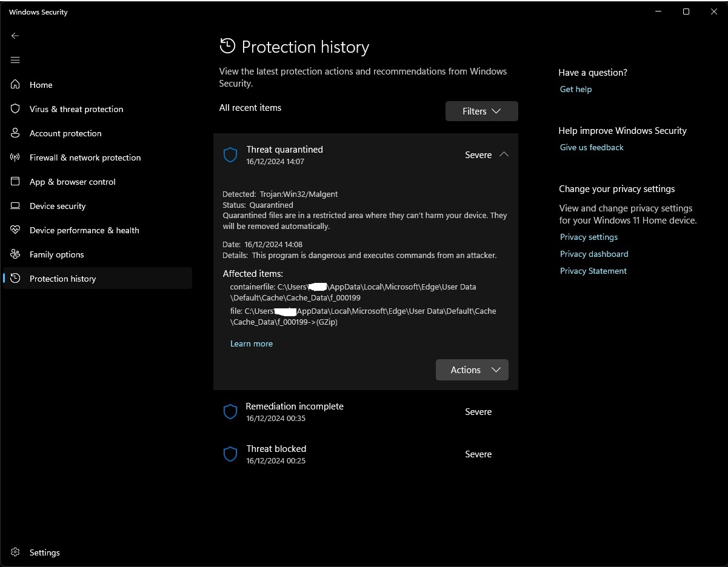The width and height of the screenshot is (728, 567).
Task: Go to Home page
Action: point(97,85)
